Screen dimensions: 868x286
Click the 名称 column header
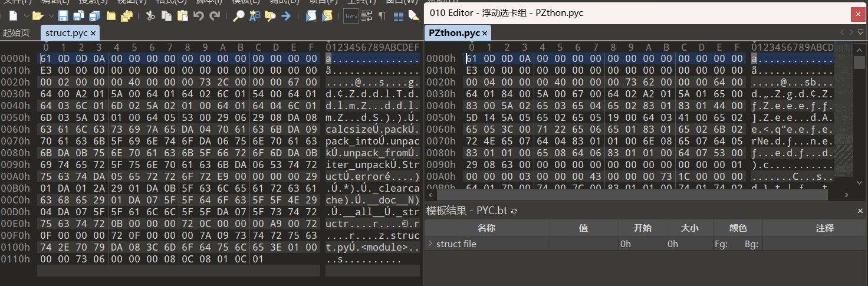coord(486,228)
